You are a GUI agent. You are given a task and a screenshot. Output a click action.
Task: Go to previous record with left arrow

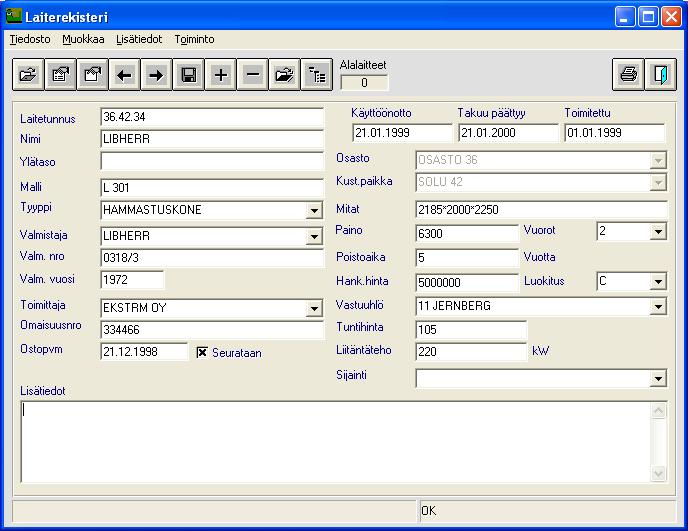(x=125, y=75)
